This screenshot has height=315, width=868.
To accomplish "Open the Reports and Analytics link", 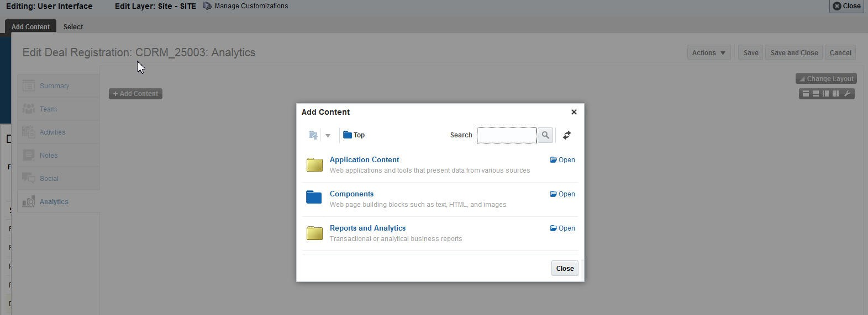I will (x=367, y=228).
